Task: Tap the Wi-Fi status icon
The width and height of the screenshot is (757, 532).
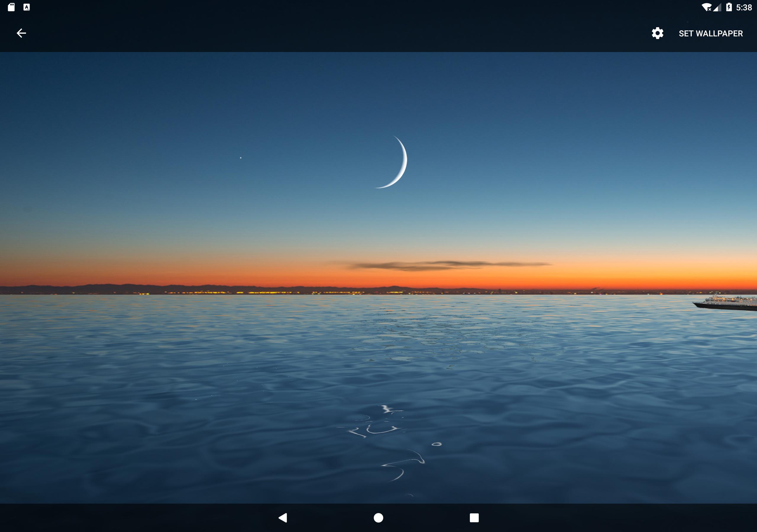Action: click(x=706, y=7)
